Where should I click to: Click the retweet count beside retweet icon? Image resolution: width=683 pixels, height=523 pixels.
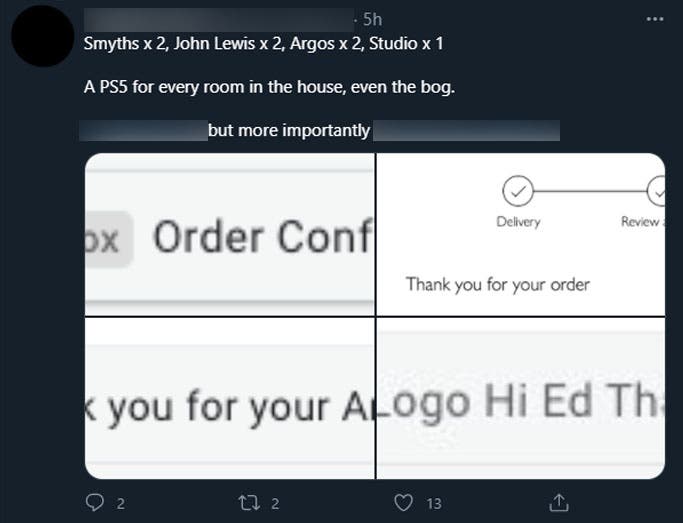275,504
